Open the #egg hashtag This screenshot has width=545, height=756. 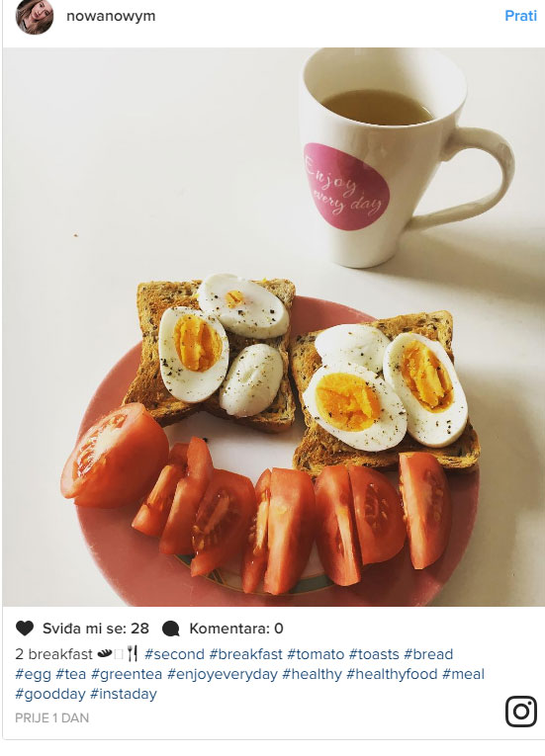click(x=33, y=674)
